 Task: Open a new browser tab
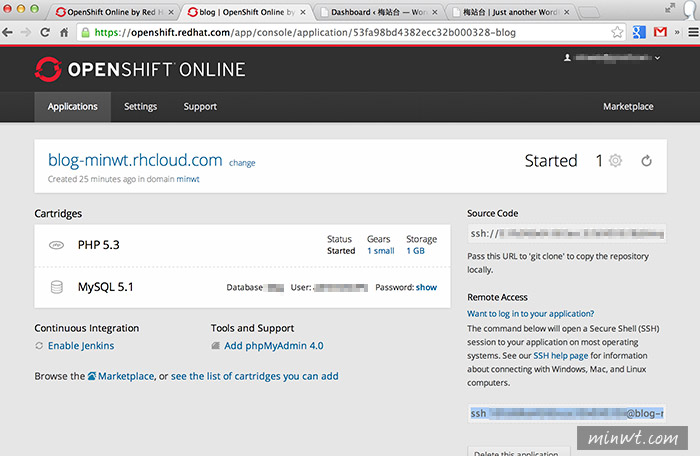tap(589, 12)
